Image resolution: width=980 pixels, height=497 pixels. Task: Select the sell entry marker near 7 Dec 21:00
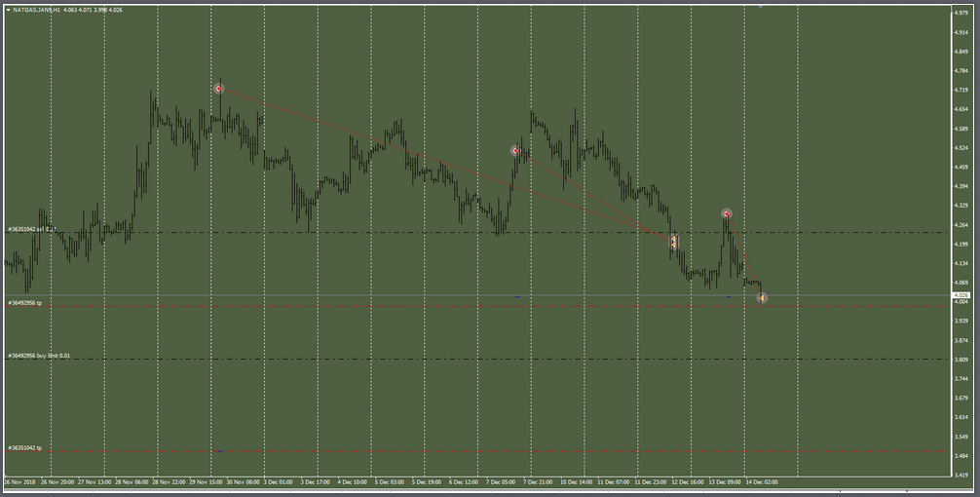click(x=515, y=151)
